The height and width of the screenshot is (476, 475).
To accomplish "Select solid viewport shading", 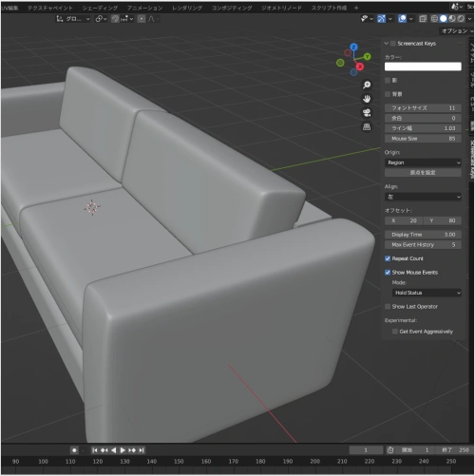I will click(x=444, y=19).
